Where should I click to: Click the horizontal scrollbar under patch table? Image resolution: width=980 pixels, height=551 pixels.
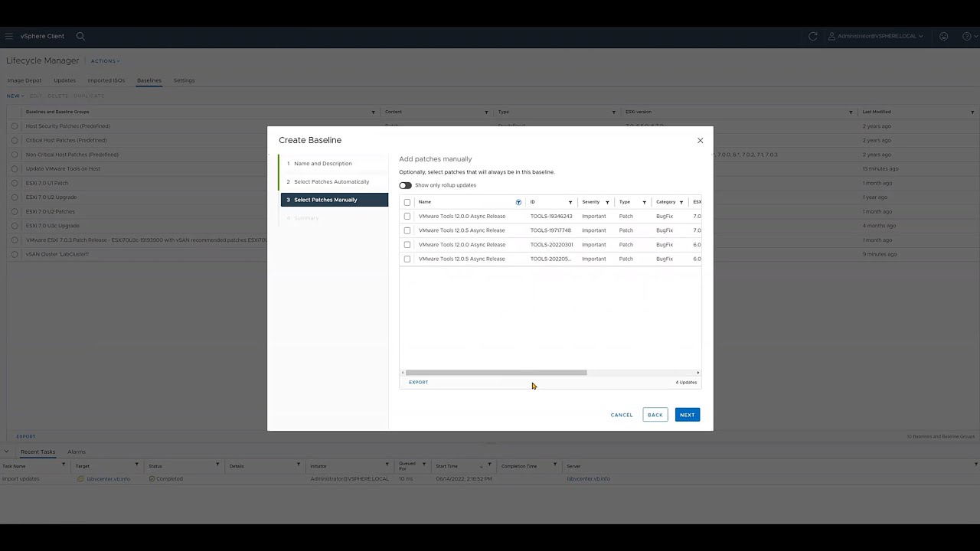coord(495,373)
